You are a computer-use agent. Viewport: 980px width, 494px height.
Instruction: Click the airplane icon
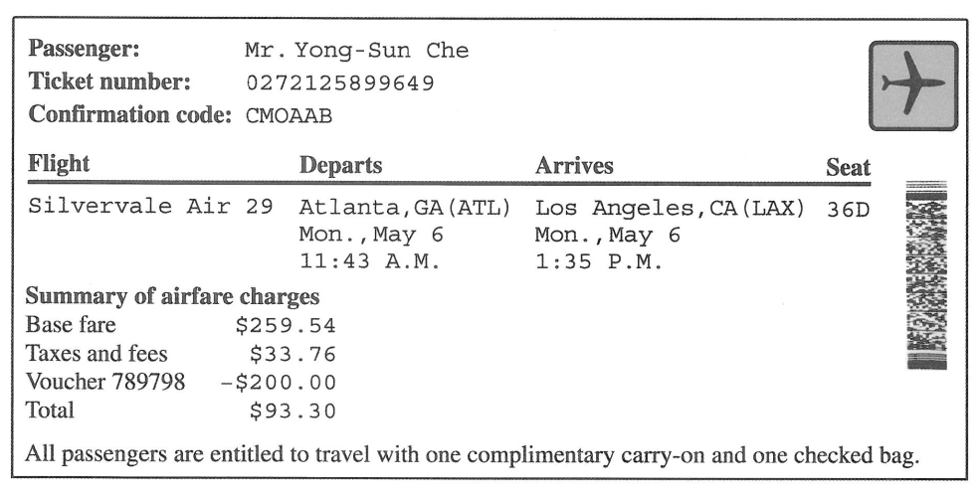(912, 85)
